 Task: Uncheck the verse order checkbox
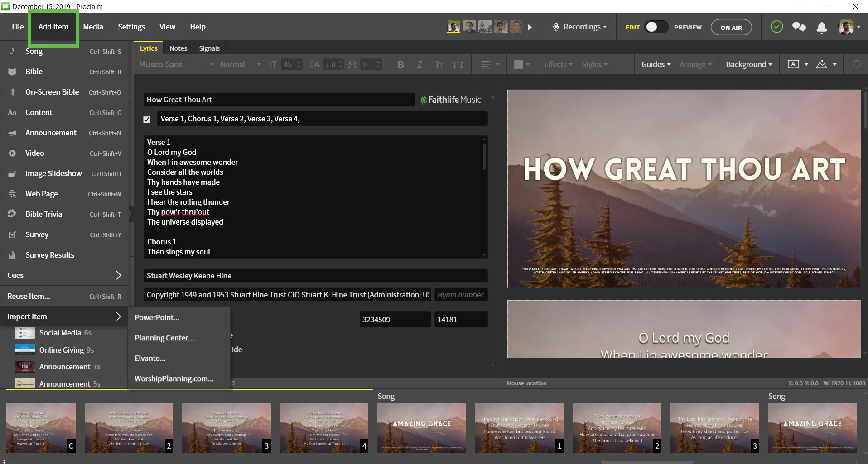147,119
